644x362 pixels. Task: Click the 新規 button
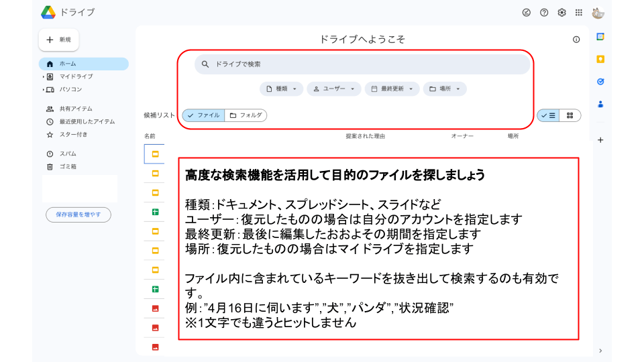coord(59,40)
